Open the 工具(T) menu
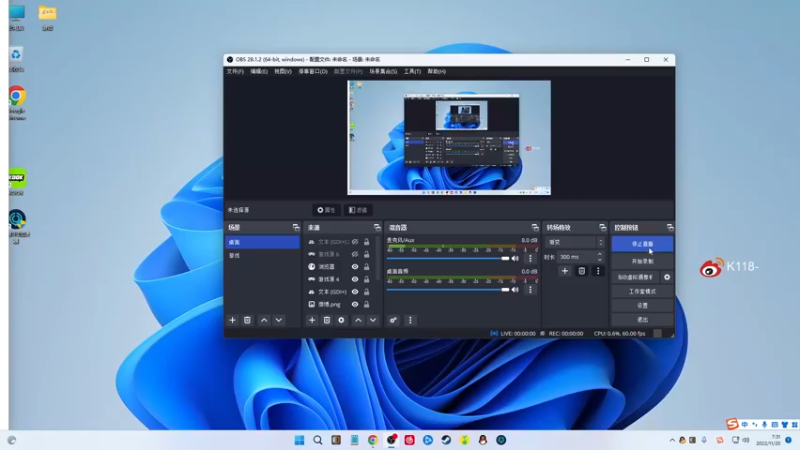 click(x=412, y=71)
